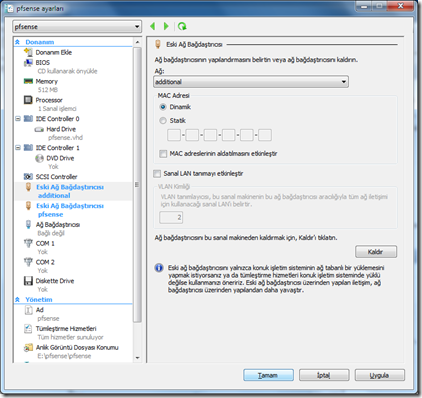The width and height of the screenshot is (422, 398).
Task: Click Tüm hizmetler sunuluyor text
Action: pyautogui.click(x=70, y=337)
